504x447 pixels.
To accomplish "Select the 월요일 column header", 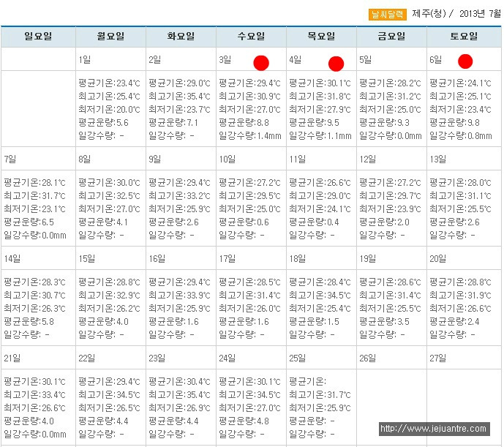I will (x=111, y=37).
